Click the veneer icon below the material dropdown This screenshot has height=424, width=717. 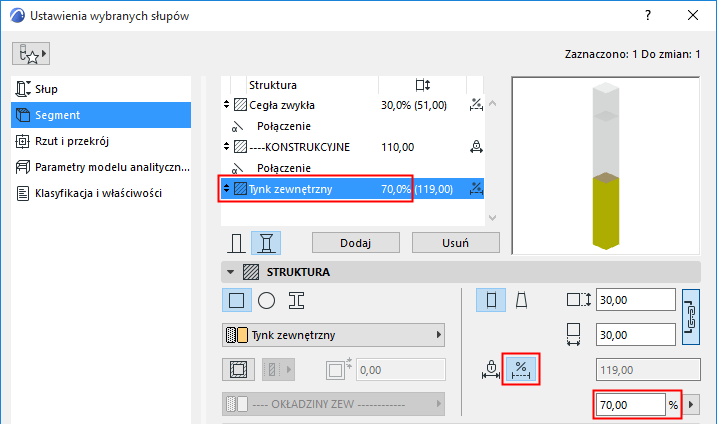pos(237,369)
